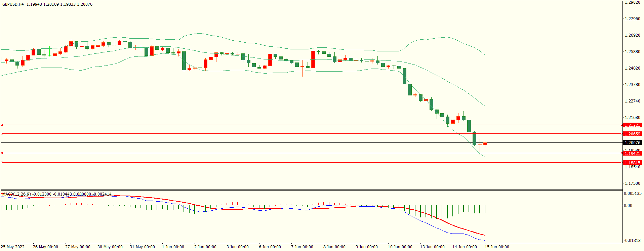Click the 1.21680 price axis value
The width and height of the screenshot is (644, 251).
[632, 118]
